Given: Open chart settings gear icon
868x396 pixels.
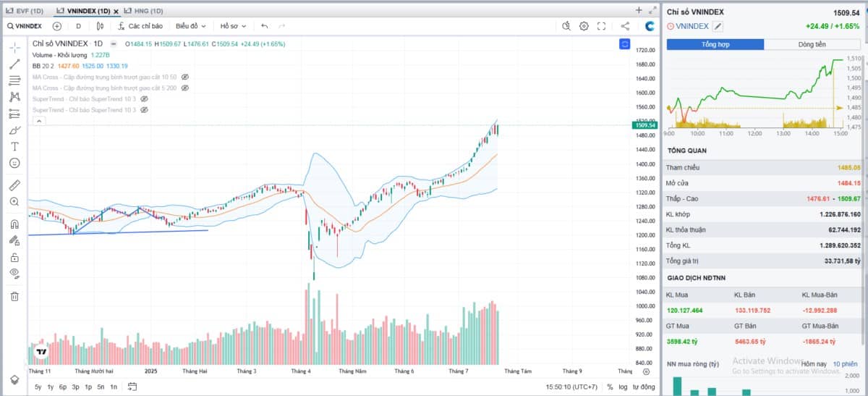Looking at the screenshot, I should 584,26.
